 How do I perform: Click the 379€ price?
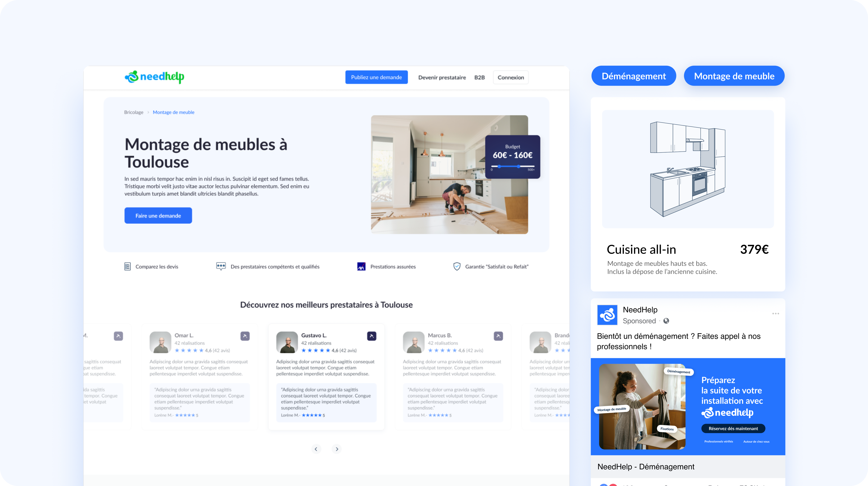click(x=754, y=249)
